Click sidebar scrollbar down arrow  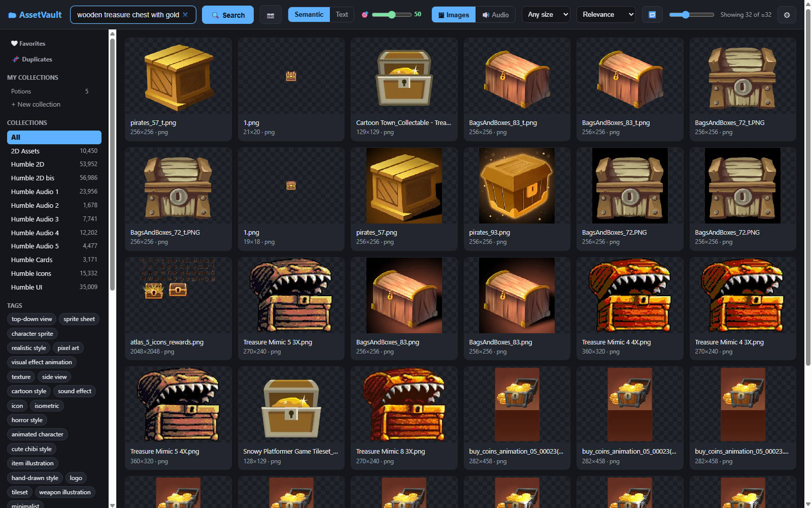pos(112,505)
